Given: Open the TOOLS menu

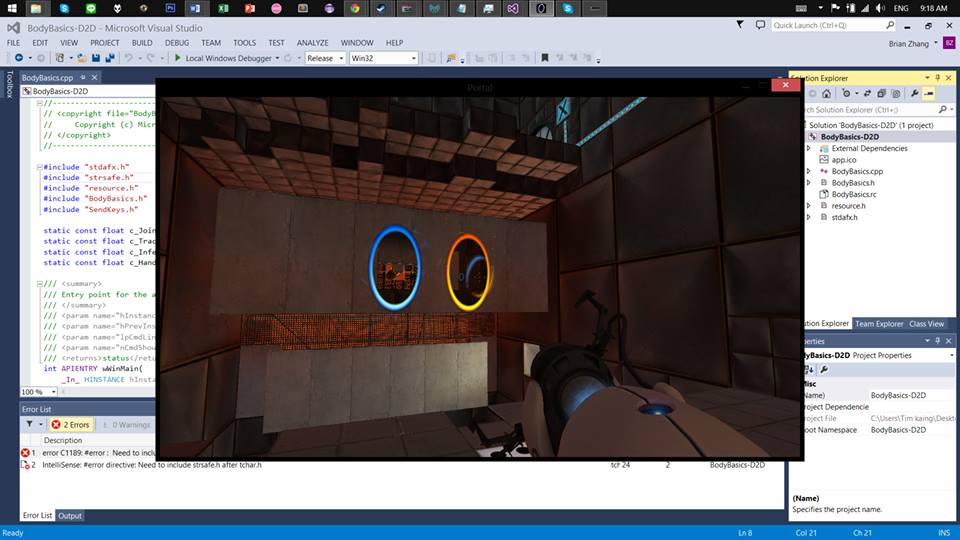Looking at the screenshot, I should (244, 43).
